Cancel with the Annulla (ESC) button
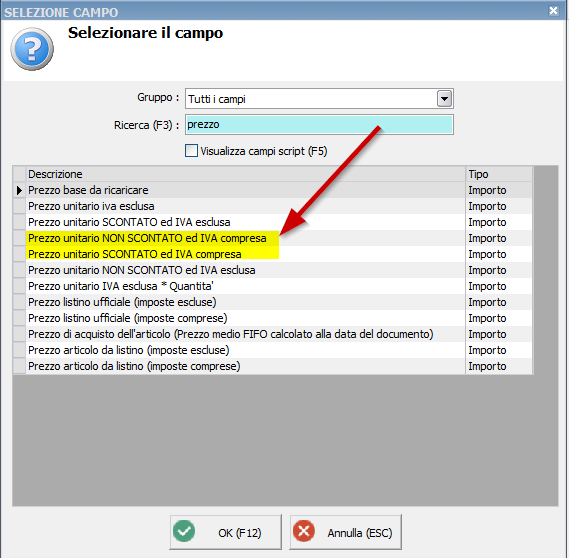Image resolution: width=569 pixels, height=558 pixels. pyautogui.click(x=345, y=532)
